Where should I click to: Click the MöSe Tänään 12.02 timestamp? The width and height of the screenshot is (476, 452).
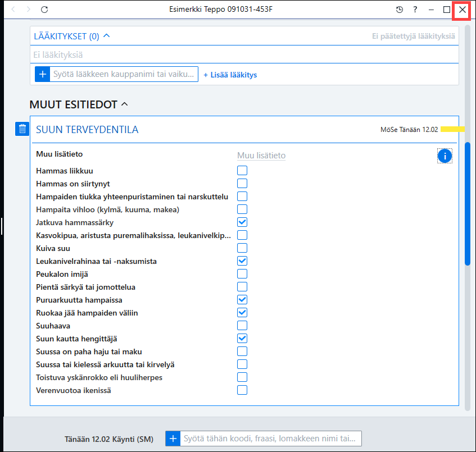click(409, 130)
